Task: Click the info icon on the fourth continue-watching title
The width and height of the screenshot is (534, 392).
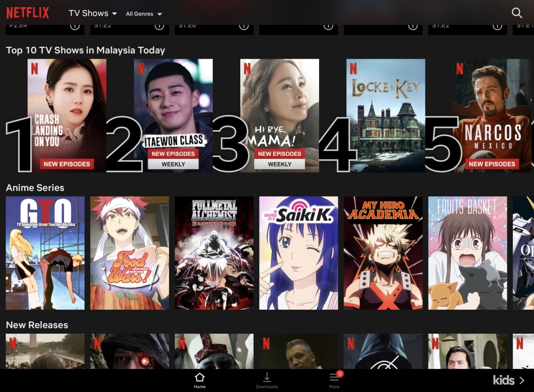Action: tap(328, 25)
